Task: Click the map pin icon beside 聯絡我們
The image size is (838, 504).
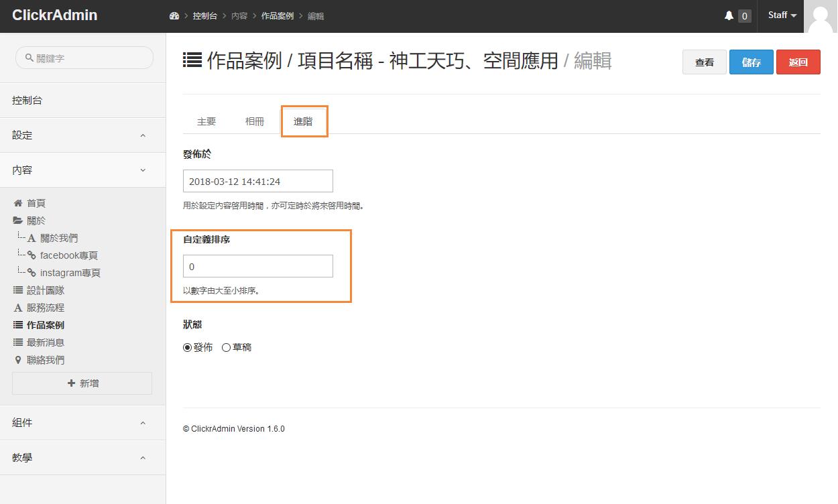Action: pyautogui.click(x=18, y=360)
